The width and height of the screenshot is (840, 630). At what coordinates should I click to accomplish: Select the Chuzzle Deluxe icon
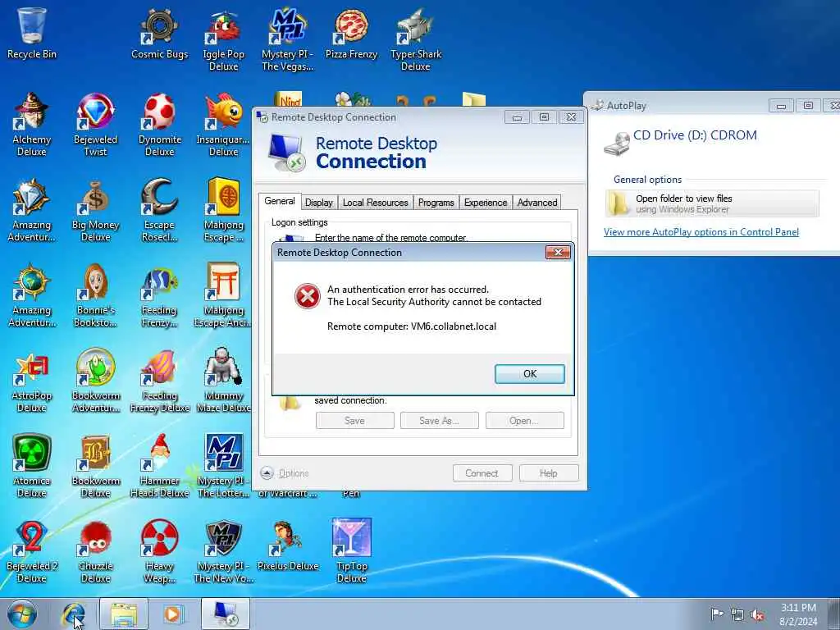[x=95, y=551]
